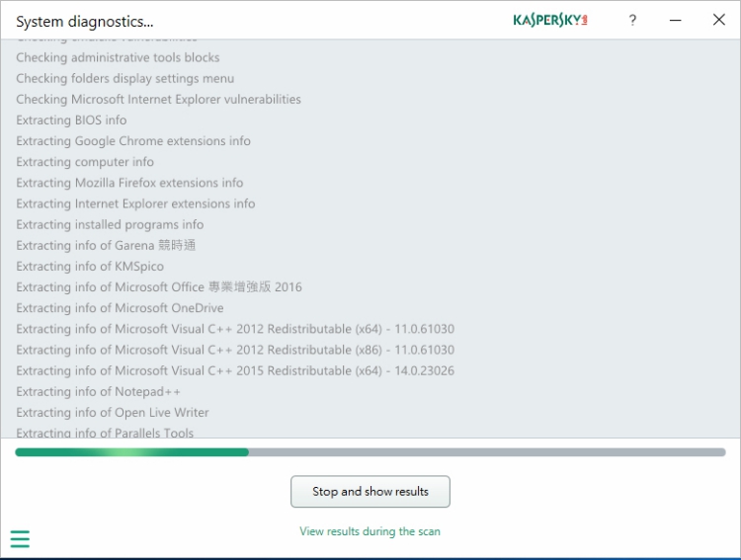
Task: Close the System diagnostics window
Action: point(719,20)
